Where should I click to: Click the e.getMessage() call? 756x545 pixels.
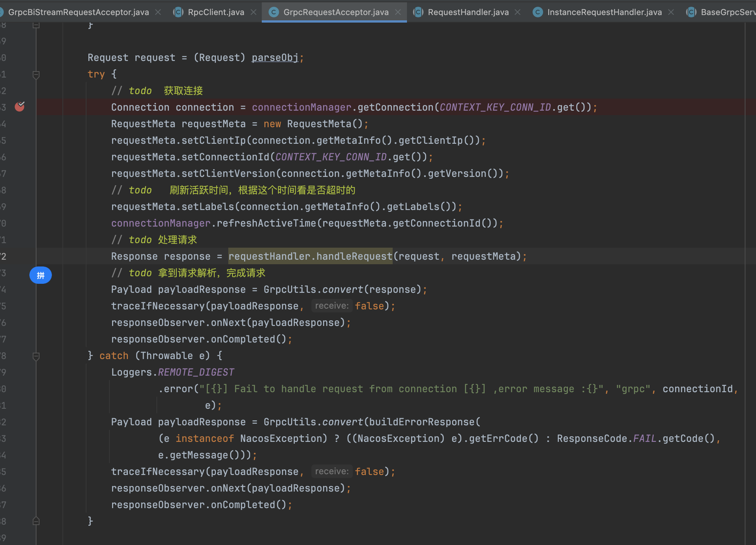coord(199,455)
